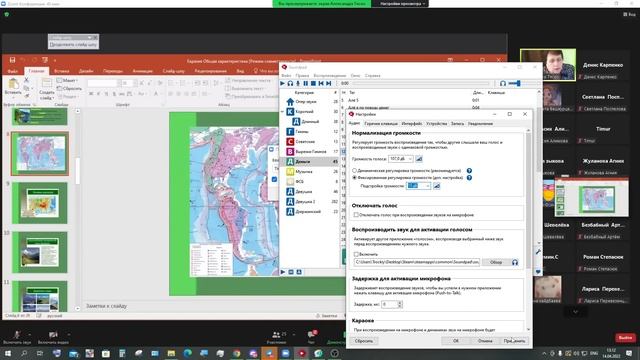Click Save icon in PowerPoint title bar

coord(12,60)
